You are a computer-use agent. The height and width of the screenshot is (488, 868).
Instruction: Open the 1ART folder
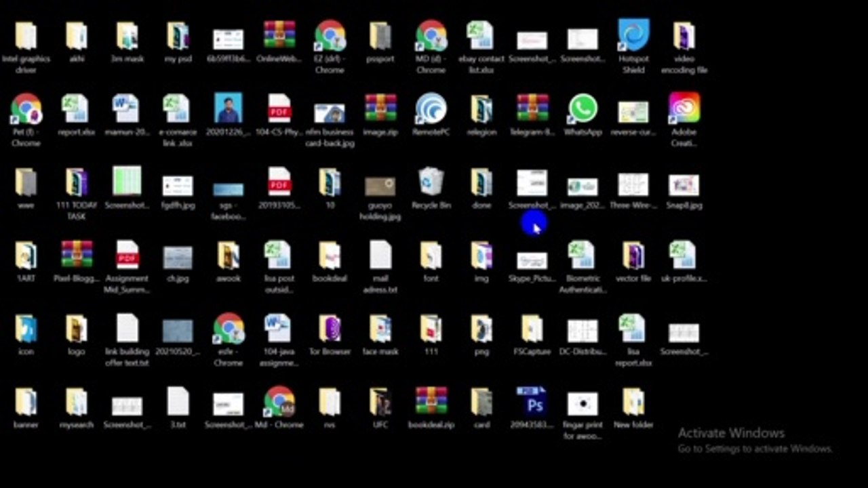26,256
